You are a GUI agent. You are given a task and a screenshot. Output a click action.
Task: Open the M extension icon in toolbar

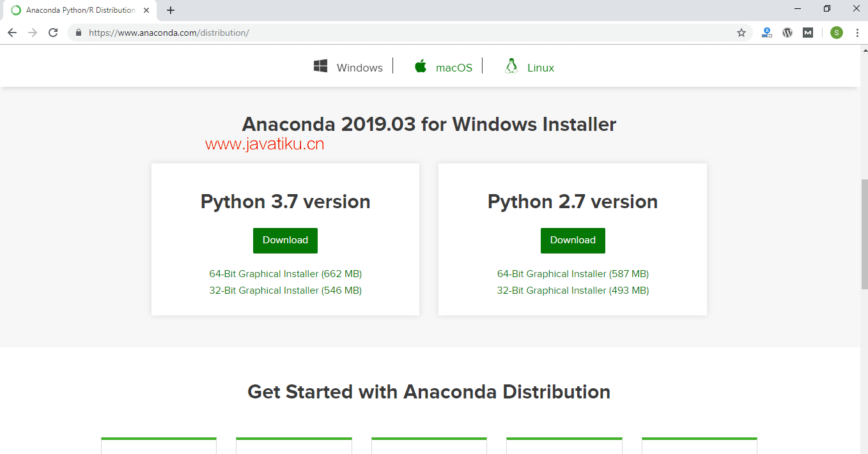(x=808, y=33)
